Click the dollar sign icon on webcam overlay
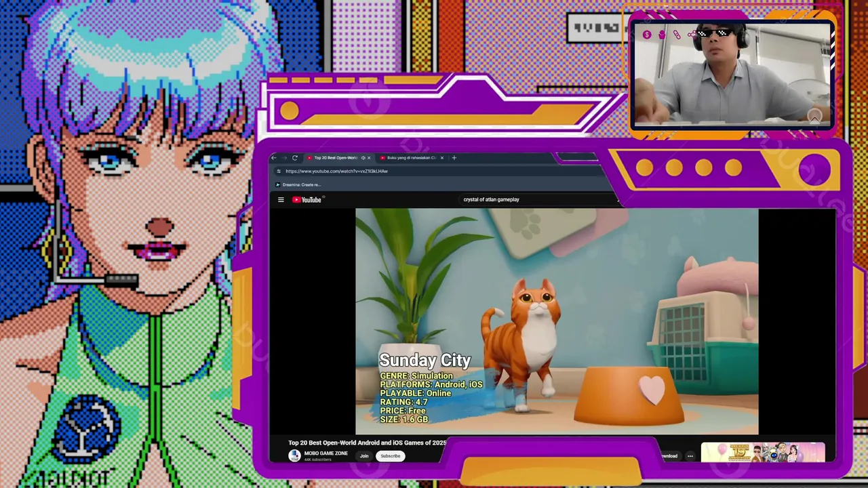 pyautogui.click(x=647, y=35)
